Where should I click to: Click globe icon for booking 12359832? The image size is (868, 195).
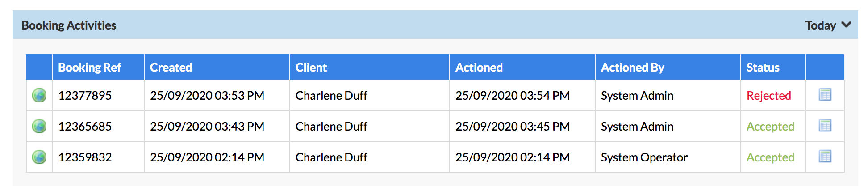[x=39, y=157]
